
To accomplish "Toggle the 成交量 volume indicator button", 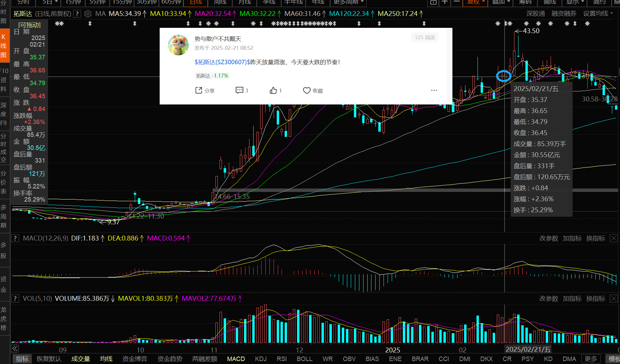I will tap(80, 359).
